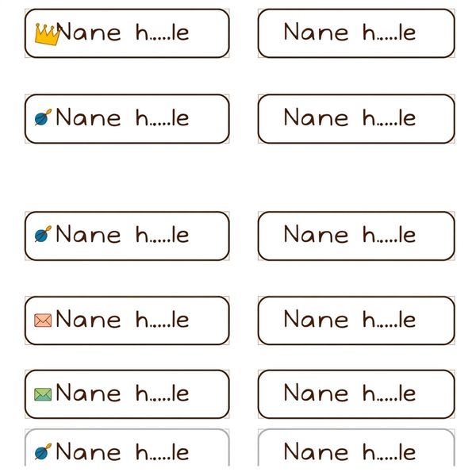Click the planet icon directly below the crown button
476x476 pixels.
pos(43,119)
